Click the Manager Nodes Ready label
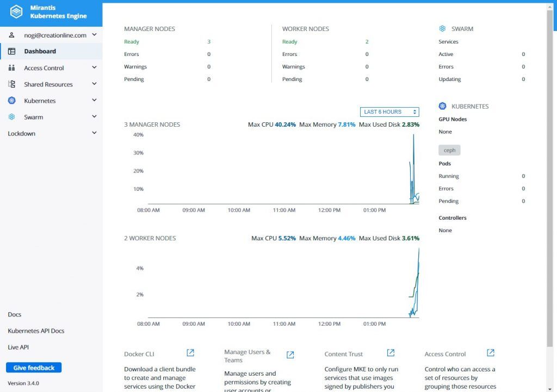This screenshot has height=392, width=557. [x=132, y=41]
